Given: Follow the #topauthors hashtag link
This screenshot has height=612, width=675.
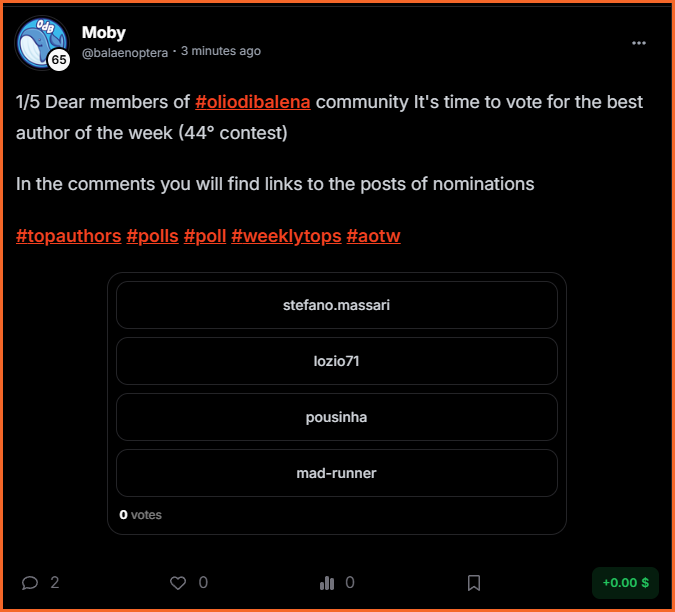Looking at the screenshot, I should [x=68, y=236].
